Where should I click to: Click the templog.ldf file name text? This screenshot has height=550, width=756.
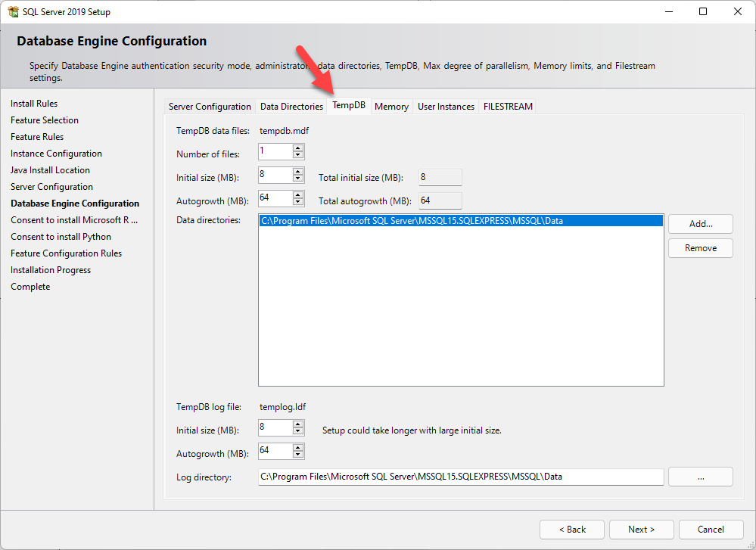(x=282, y=407)
